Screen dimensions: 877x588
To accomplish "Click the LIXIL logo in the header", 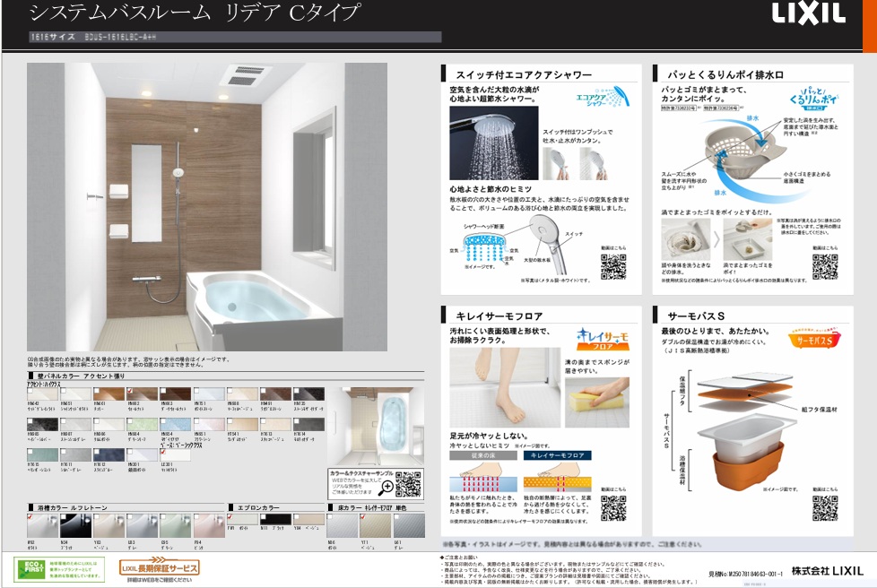I will [809, 13].
